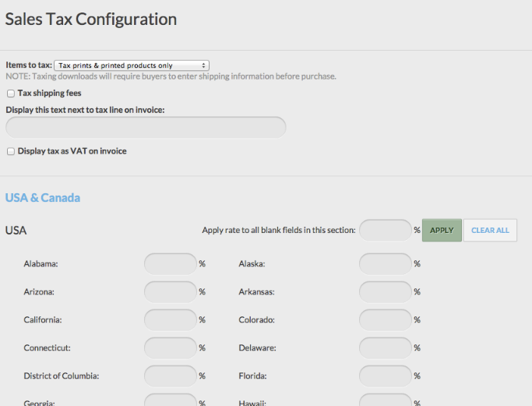
Task: Select the Arkansas tax rate field
Action: (x=386, y=292)
